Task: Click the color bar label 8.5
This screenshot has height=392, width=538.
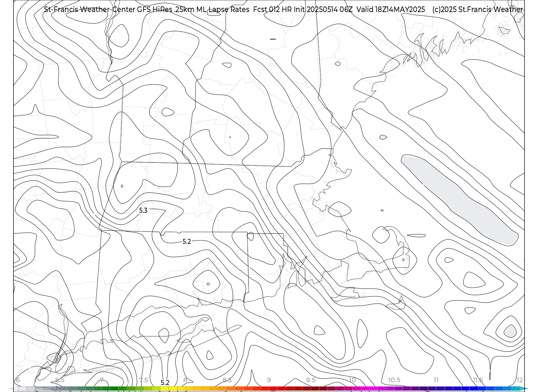Action: [x=227, y=380]
